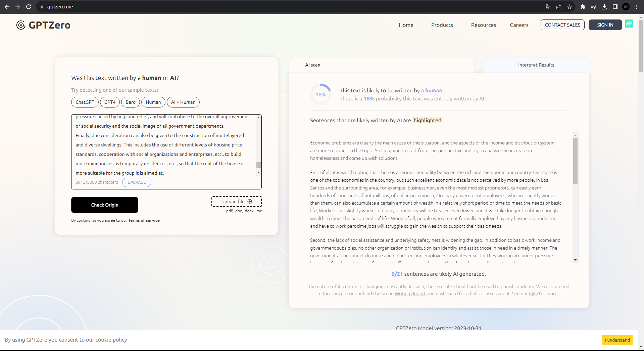Click the input textarea scroll down arrow
The width and height of the screenshot is (644, 351).
pos(258,173)
